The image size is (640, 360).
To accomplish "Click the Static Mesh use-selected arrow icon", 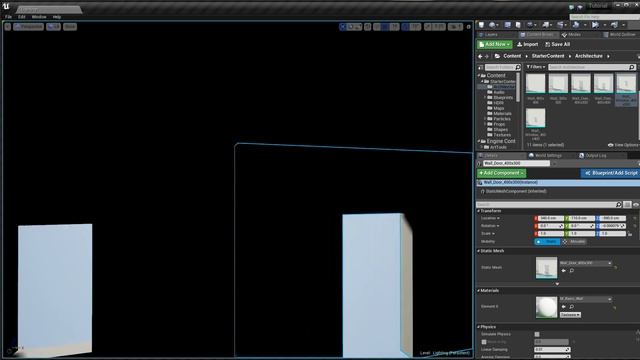I will coord(564,271).
